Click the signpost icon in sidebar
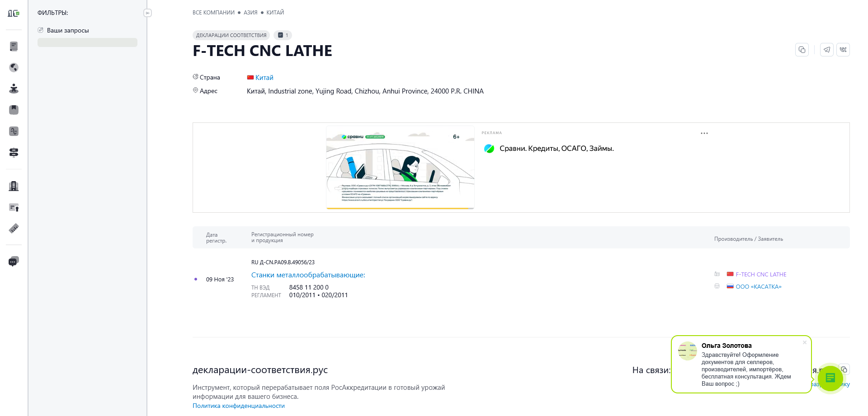 (14, 153)
